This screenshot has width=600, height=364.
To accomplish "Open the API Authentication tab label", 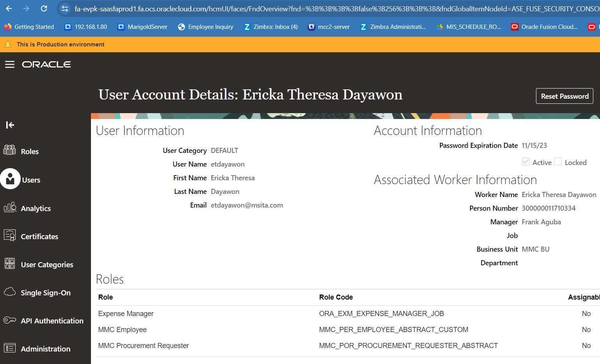I will point(52,321).
